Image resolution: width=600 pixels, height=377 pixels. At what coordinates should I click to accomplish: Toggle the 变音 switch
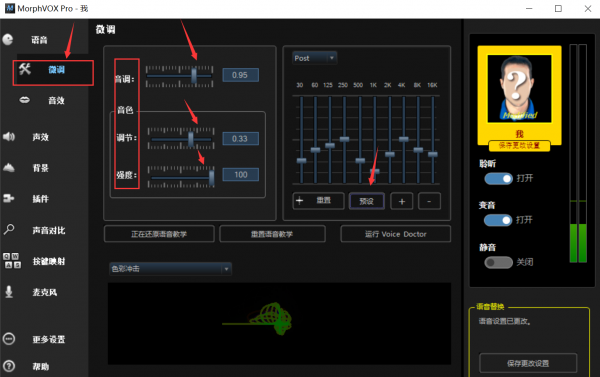click(x=498, y=220)
